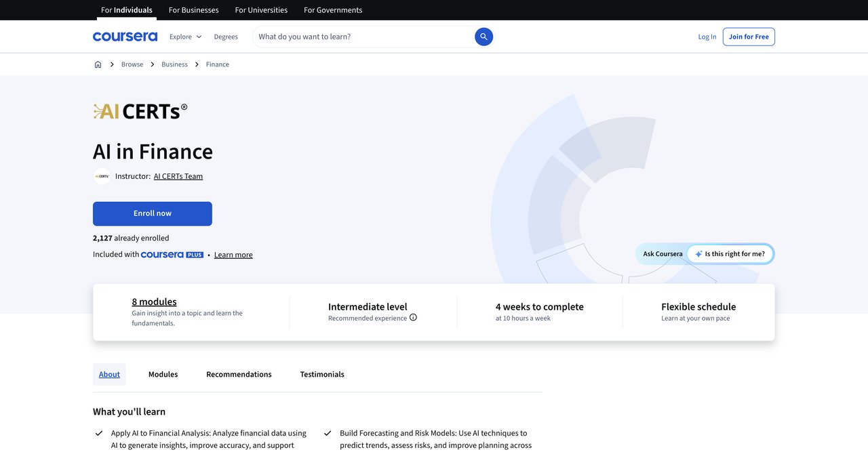This screenshot has height=454, width=868.
Task: Click the 'Flexible schedule' text
Action: click(x=698, y=307)
